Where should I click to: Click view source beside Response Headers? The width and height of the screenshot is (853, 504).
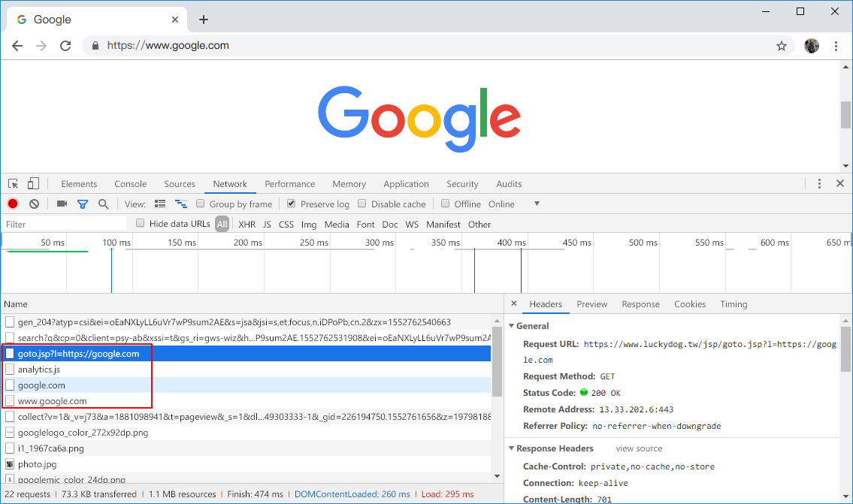[640, 448]
